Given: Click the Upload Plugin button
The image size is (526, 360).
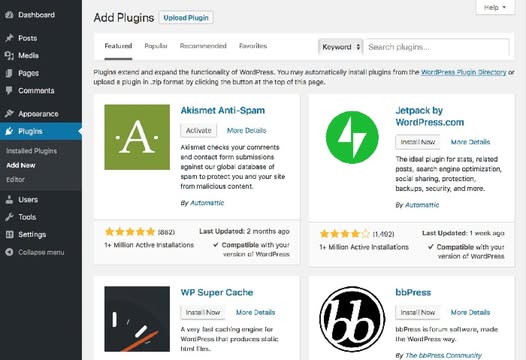Looking at the screenshot, I should 186,18.
